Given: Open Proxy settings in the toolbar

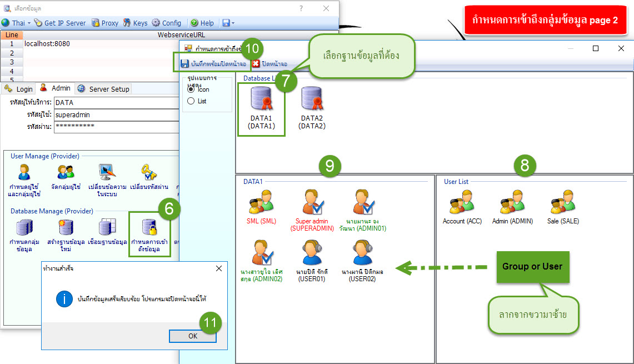Looking at the screenshot, I should coord(105,23).
